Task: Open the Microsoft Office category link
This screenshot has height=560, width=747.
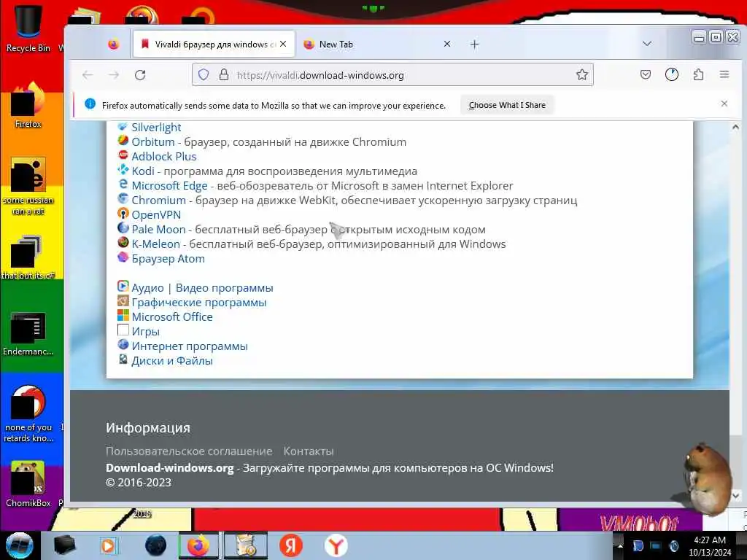Action: coord(172,316)
